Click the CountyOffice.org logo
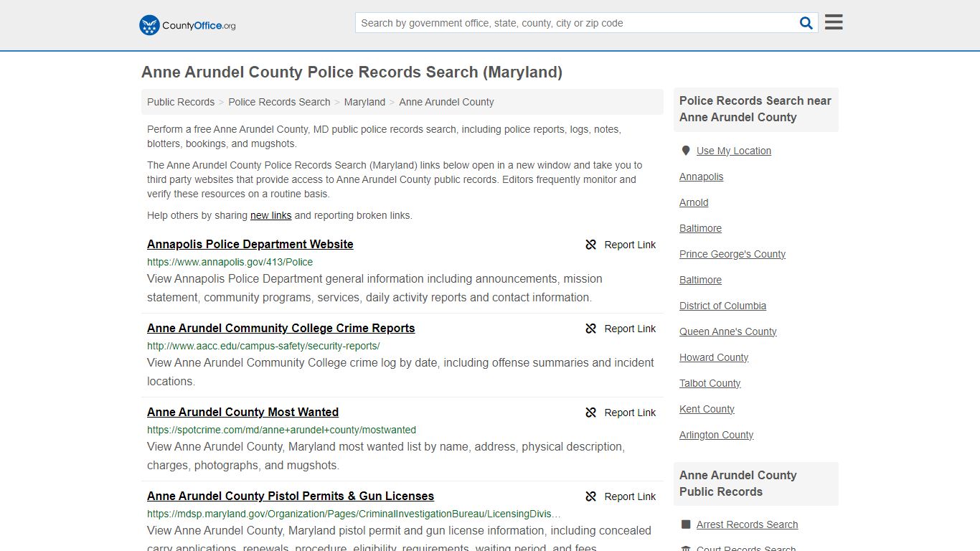The height and width of the screenshot is (551, 980). pos(187,25)
